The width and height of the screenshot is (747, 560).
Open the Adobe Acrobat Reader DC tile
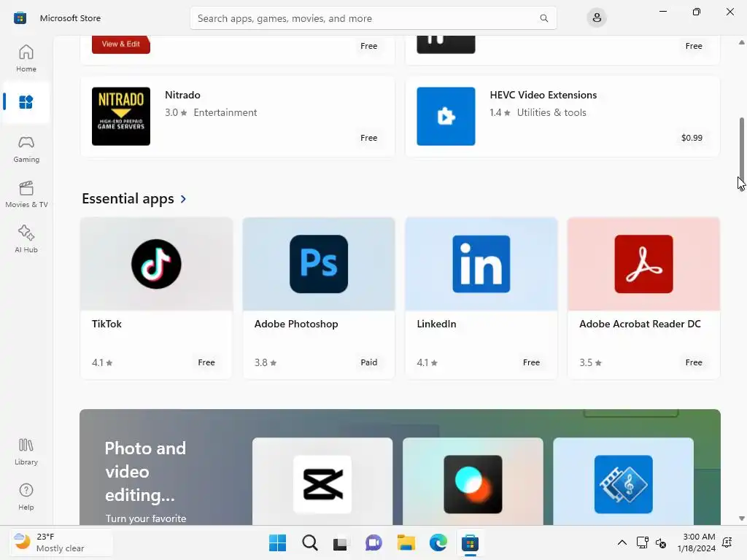point(643,298)
